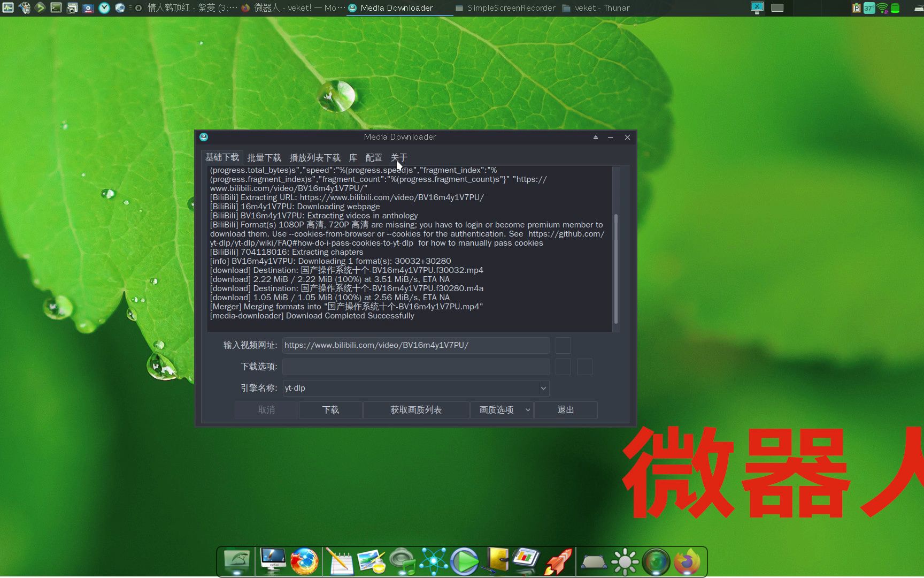Launch the Firefox globe icon in dock
Screen dimensions: 924x578
click(x=304, y=562)
